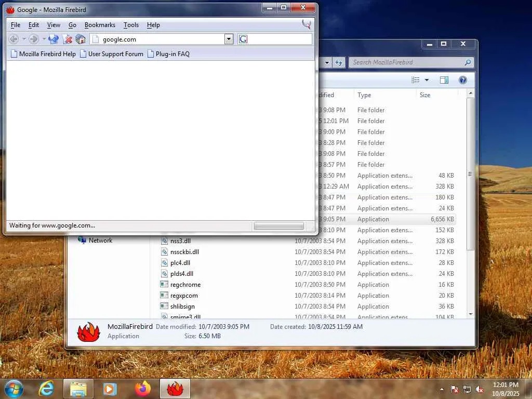The image size is (532, 399).
Task: Open the Edit menu in Firebird
Action: point(34,25)
